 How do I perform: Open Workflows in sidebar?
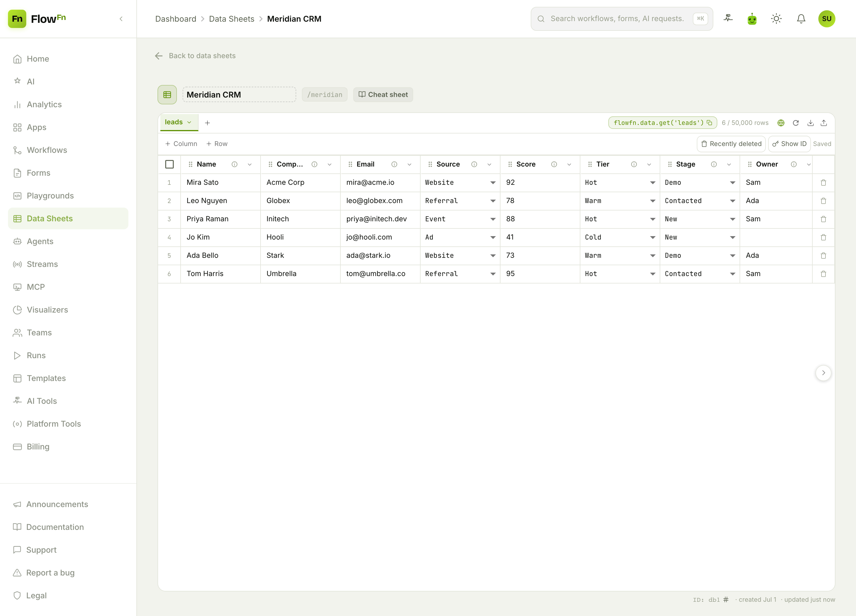(x=68, y=150)
